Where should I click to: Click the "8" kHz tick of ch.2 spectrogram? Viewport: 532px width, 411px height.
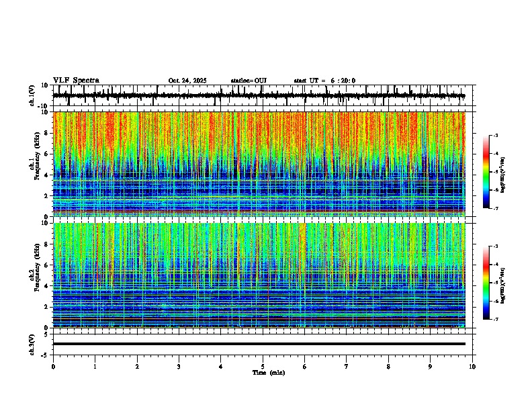pyautogui.click(x=46, y=244)
